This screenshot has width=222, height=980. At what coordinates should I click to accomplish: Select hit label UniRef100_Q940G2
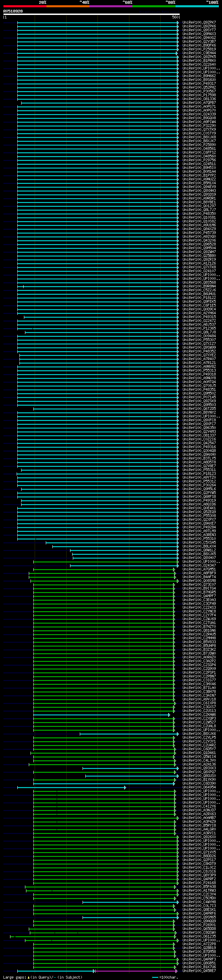pos(199,38)
